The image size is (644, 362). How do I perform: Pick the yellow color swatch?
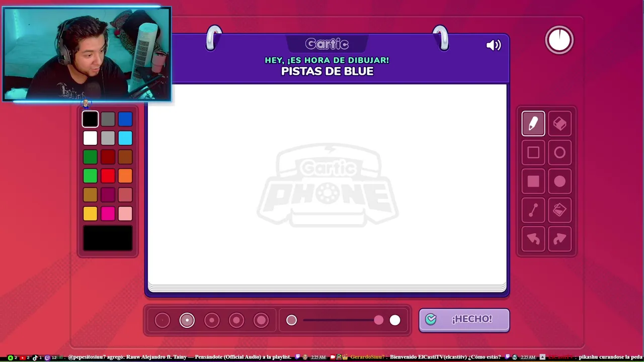coord(90,214)
